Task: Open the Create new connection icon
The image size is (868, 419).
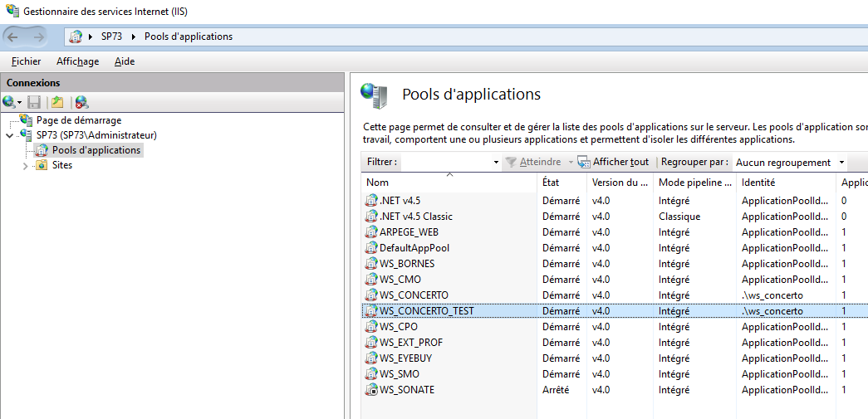Action: pyautogui.click(x=9, y=102)
